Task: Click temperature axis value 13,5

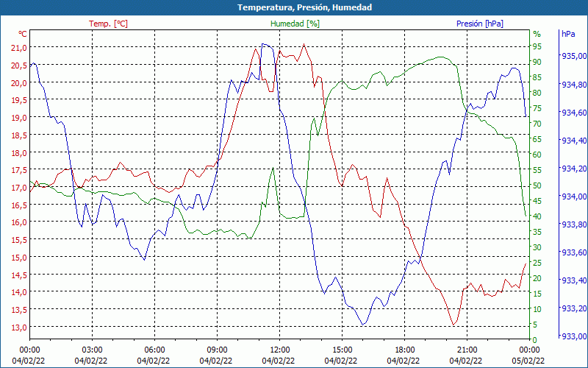Action: coord(19,310)
